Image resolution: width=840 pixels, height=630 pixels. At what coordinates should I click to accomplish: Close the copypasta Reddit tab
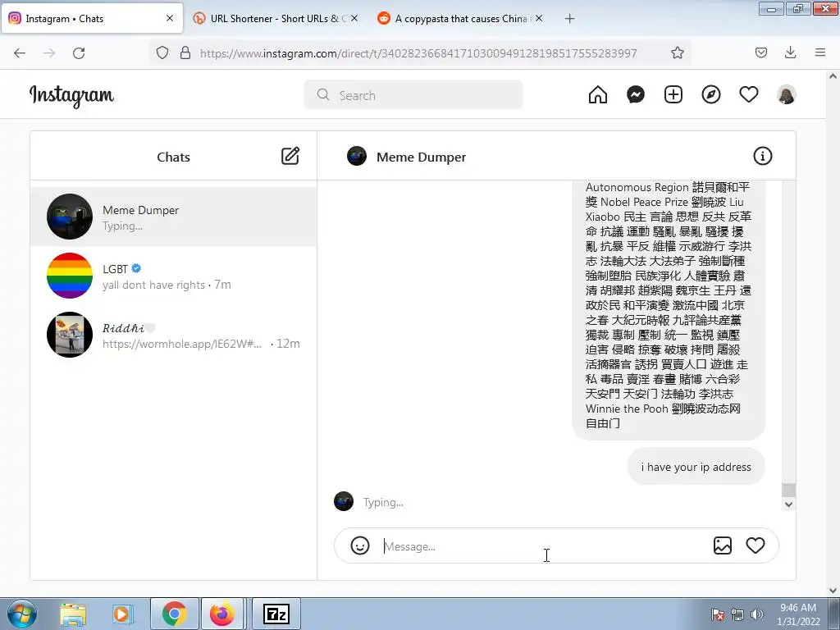[539, 18]
